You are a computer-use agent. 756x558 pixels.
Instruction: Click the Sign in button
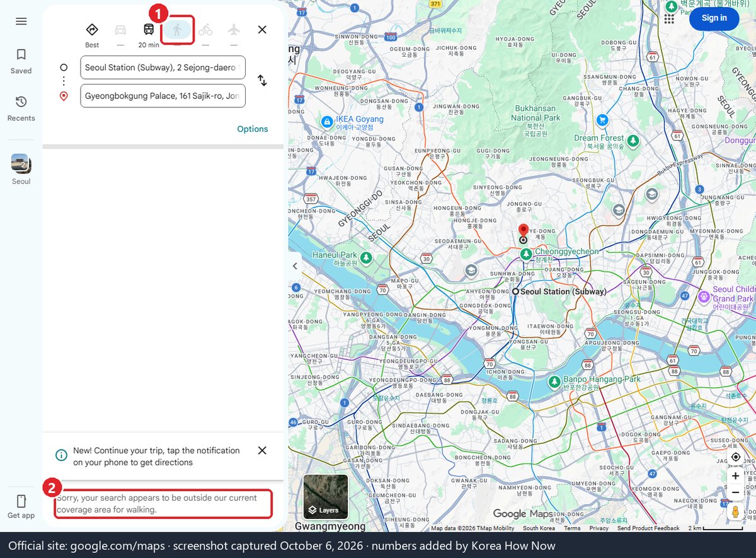pyautogui.click(x=714, y=18)
